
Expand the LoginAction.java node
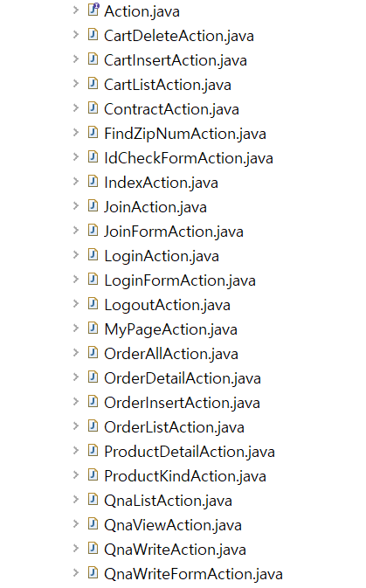(76, 254)
